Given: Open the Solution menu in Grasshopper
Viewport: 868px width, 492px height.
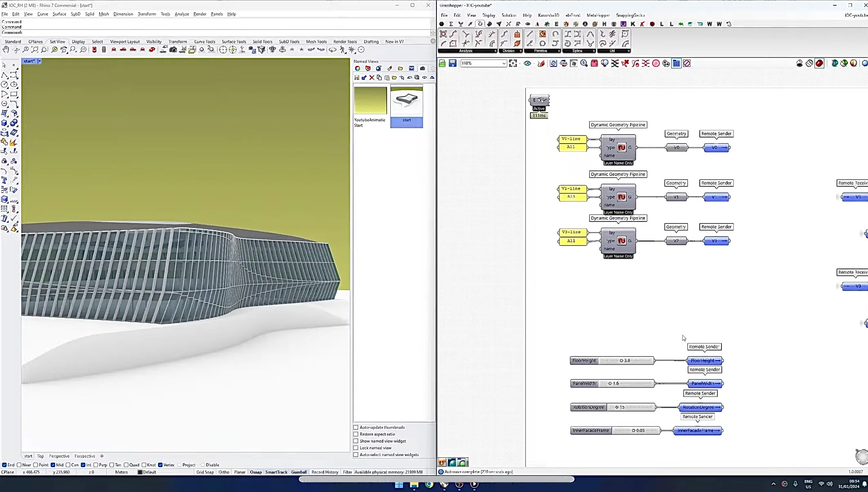Looking at the screenshot, I should pyautogui.click(x=509, y=15).
